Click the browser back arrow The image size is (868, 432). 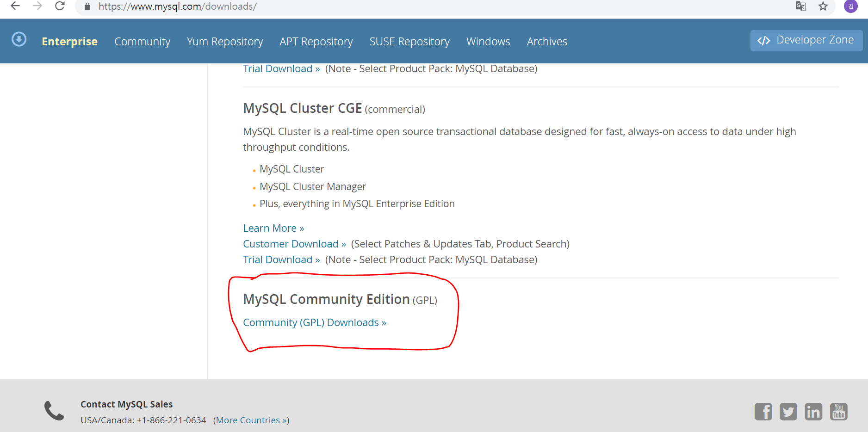15,6
